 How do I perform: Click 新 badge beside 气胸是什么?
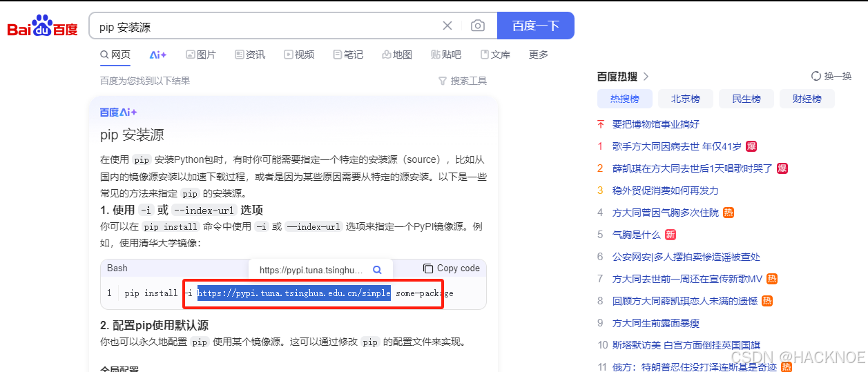(x=671, y=235)
